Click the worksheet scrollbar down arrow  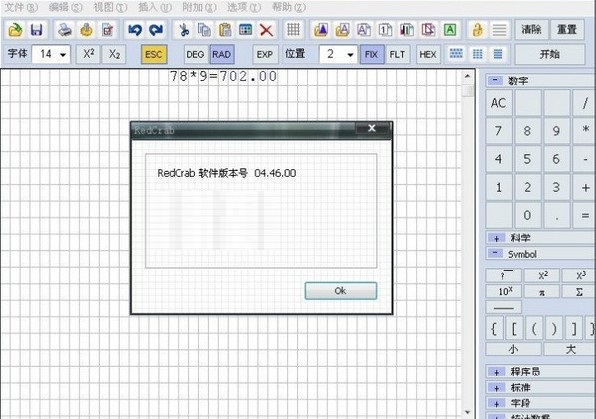click(x=468, y=412)
